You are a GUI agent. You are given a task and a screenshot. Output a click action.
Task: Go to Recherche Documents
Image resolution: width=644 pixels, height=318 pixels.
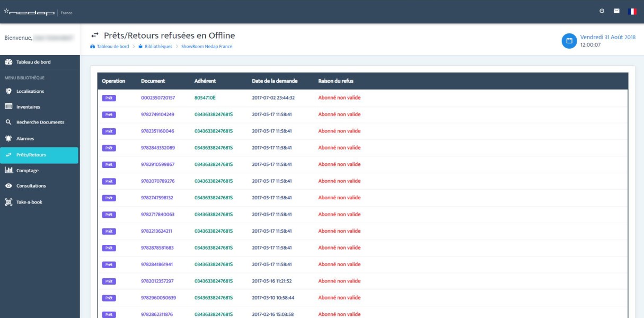(x=40, y=122)
